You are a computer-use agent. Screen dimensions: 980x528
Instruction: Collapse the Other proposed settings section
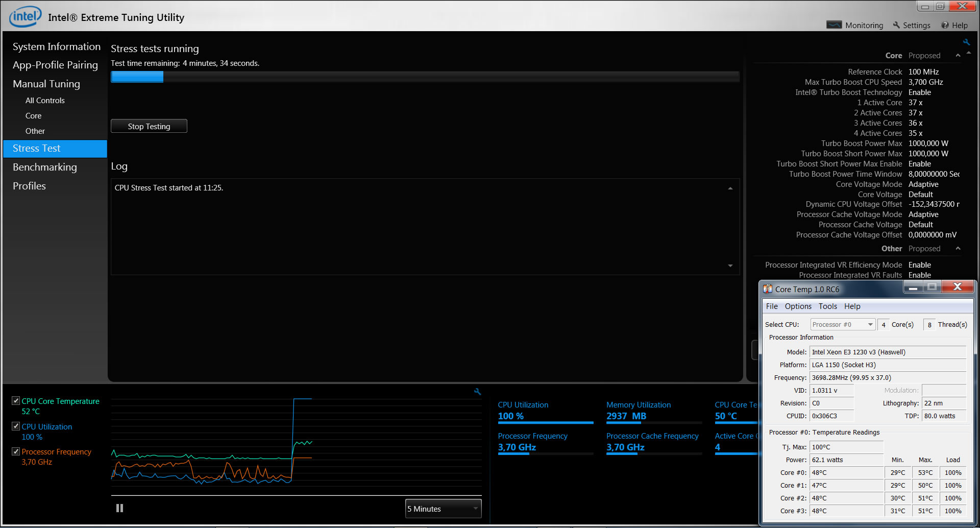958,248
